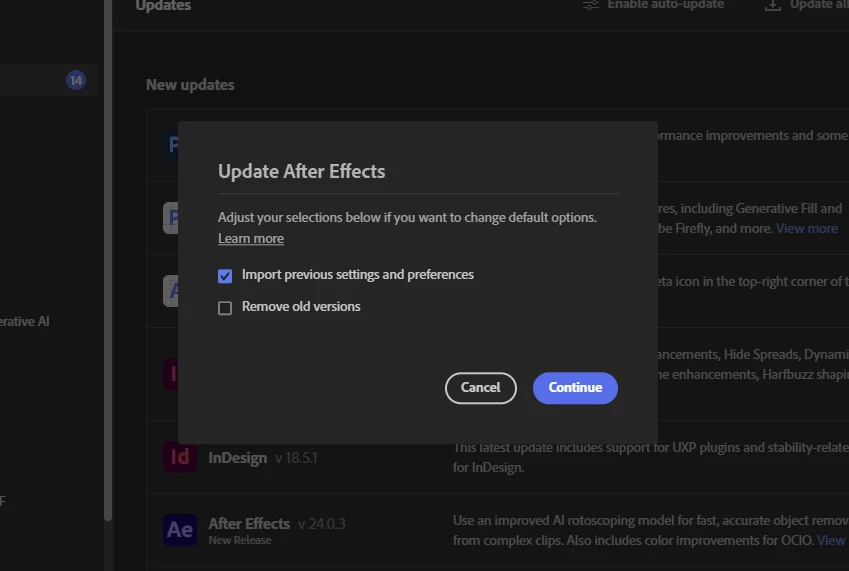849x571 pixels.
Task: Click the Updates page heading
Action: coord(163,5)
